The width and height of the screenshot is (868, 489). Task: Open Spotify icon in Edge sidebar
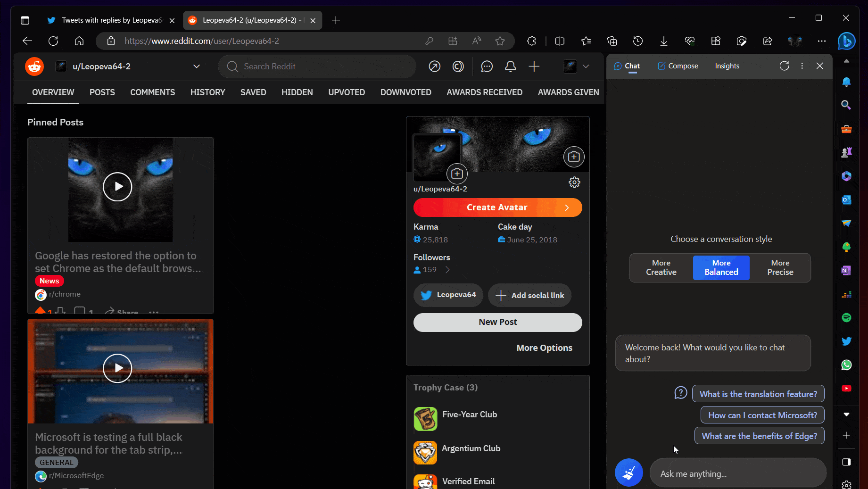[846, 317]
